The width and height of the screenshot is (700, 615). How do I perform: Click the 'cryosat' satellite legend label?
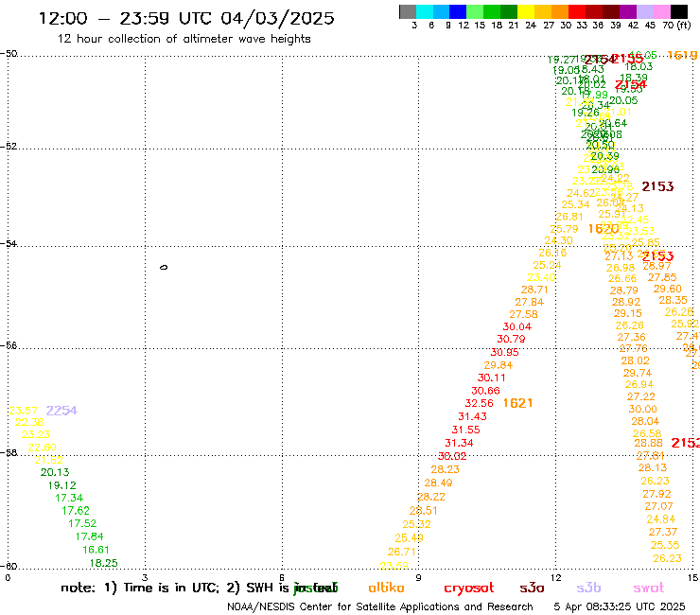point(469,589)
